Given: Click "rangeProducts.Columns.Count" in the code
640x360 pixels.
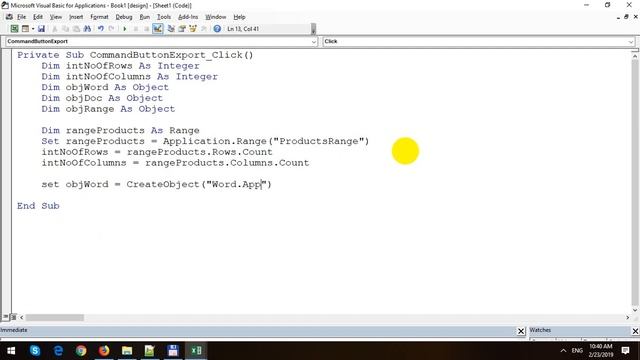Looking at the screenshot, I should point(227,162).
